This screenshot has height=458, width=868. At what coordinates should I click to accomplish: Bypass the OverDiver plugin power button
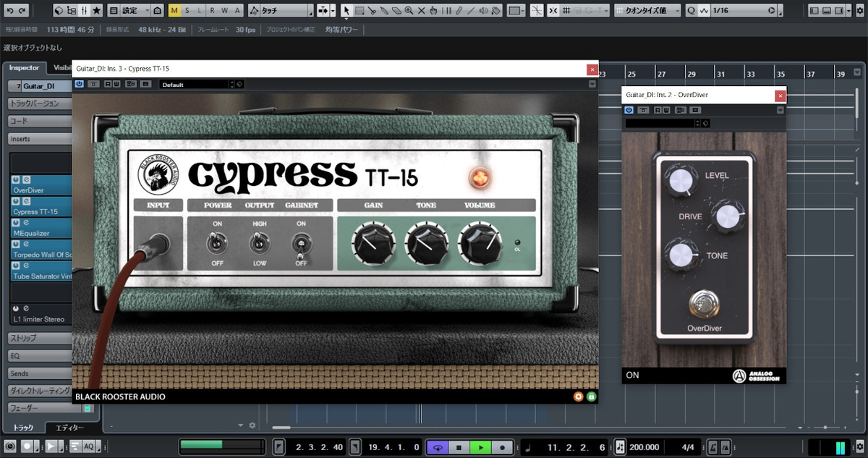point(629,110)
